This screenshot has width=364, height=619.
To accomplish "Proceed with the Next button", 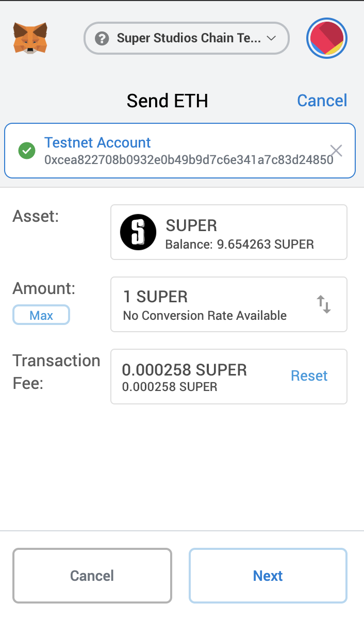I will 268,576.
